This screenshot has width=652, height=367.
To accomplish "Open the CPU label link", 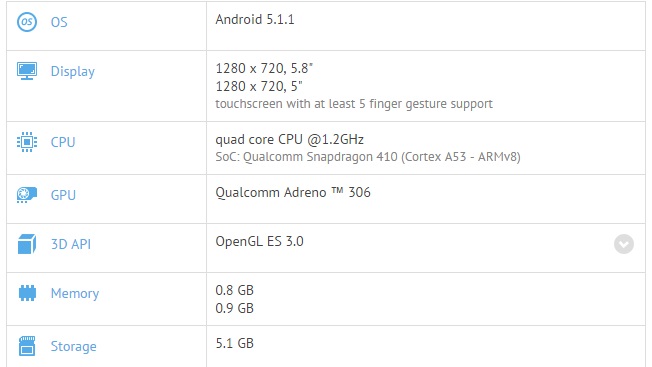I will (x=63, y=142).
